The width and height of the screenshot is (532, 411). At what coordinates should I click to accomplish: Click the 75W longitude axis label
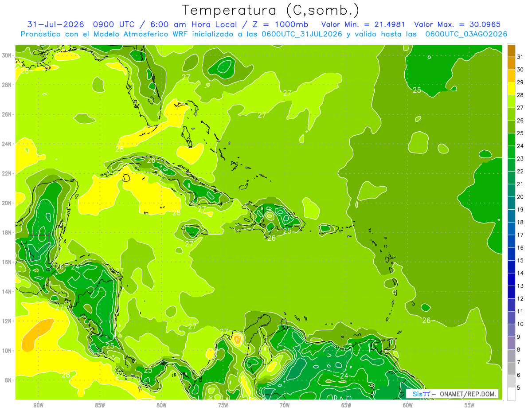223,405
